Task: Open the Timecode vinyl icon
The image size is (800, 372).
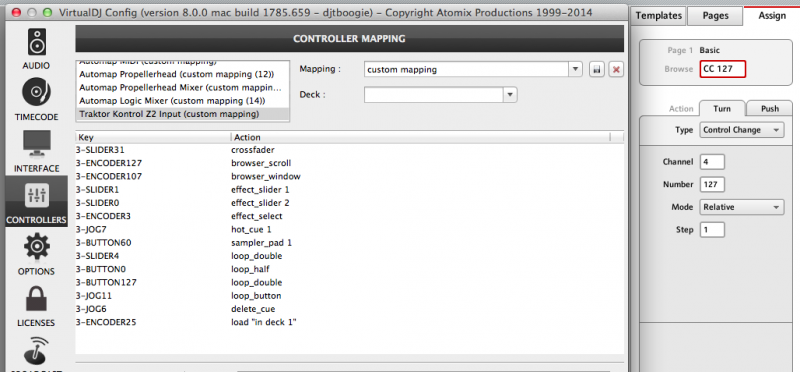Action: coord(36,92)
